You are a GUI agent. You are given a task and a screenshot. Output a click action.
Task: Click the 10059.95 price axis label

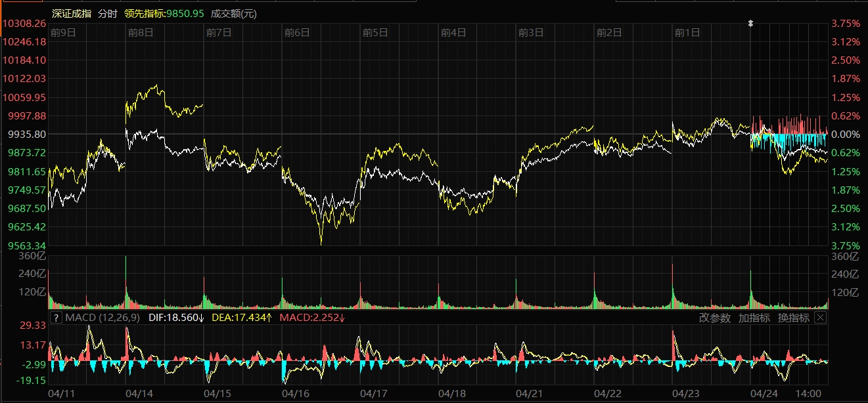(24, 97)
